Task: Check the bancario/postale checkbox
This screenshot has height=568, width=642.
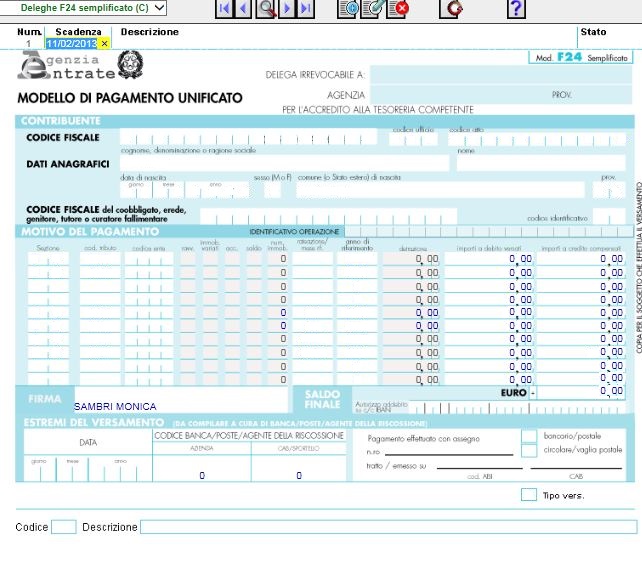Action: 528,436
